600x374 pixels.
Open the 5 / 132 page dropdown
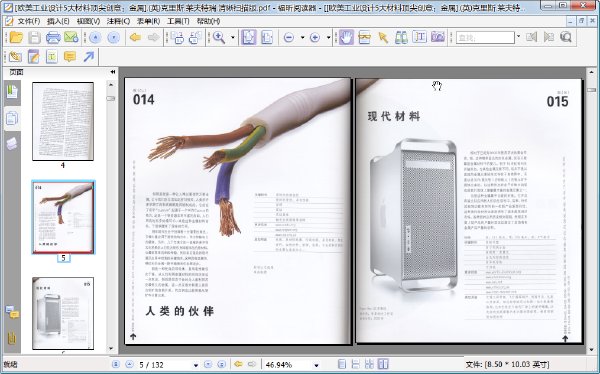point(196,365)
